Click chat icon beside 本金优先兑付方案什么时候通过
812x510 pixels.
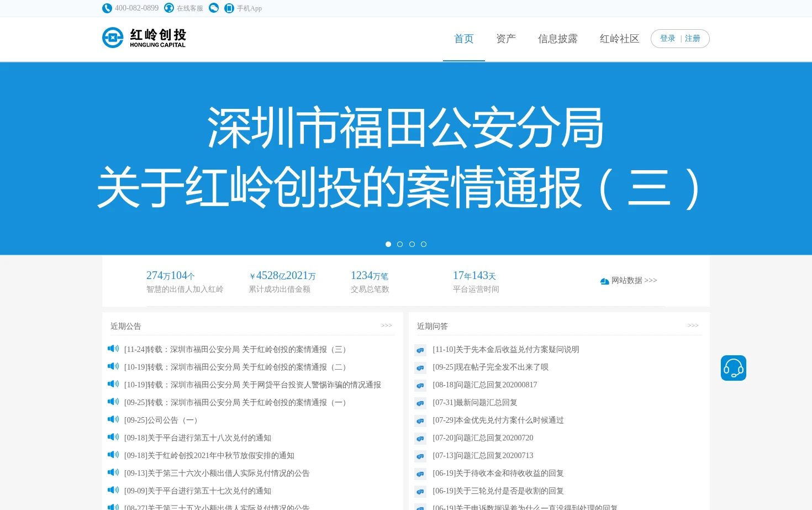click(x=420, y=421)
